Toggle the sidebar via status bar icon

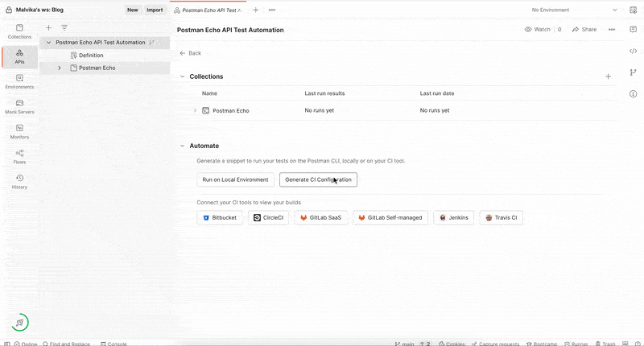click(x=7, y=344)
